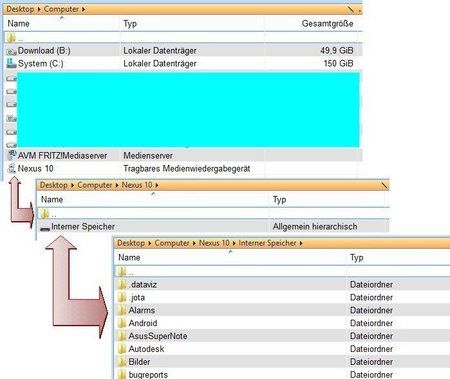Open the Interner Speicher storage icon
Viewport: 450px width, 379px height.
(x=45, y=228)
